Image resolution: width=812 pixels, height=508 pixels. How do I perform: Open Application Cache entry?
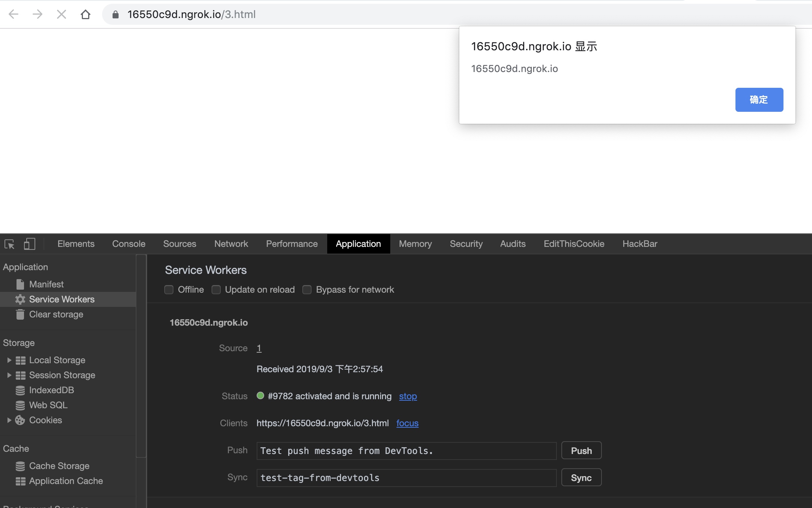pyautogui.click(x=66, y=481)
